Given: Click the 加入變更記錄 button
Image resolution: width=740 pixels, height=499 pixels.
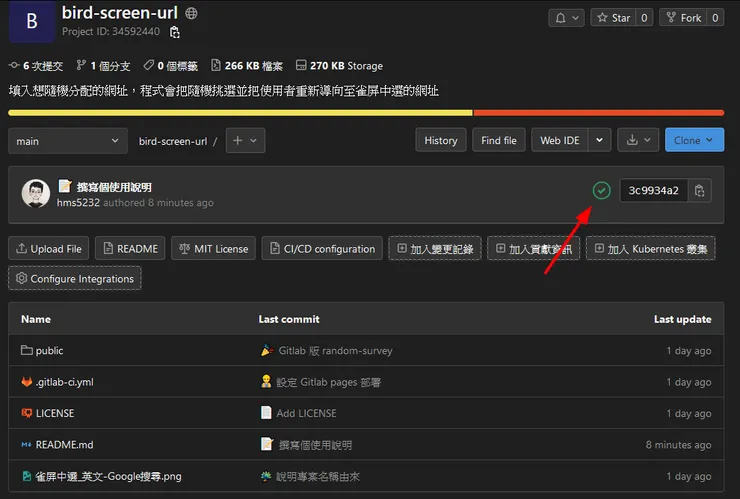Looking at the screenshot, I should point(435,248).
